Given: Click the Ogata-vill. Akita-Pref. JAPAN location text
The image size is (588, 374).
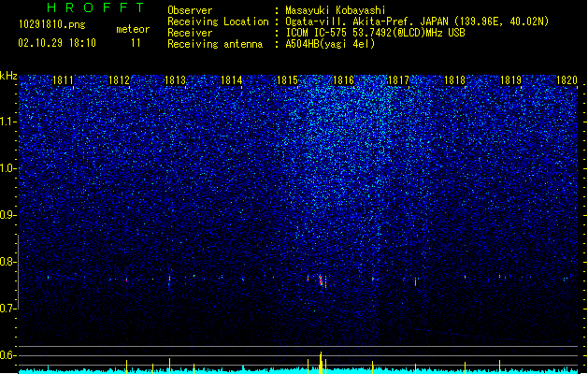Looking at the screenshot, I should coord(417,22).
